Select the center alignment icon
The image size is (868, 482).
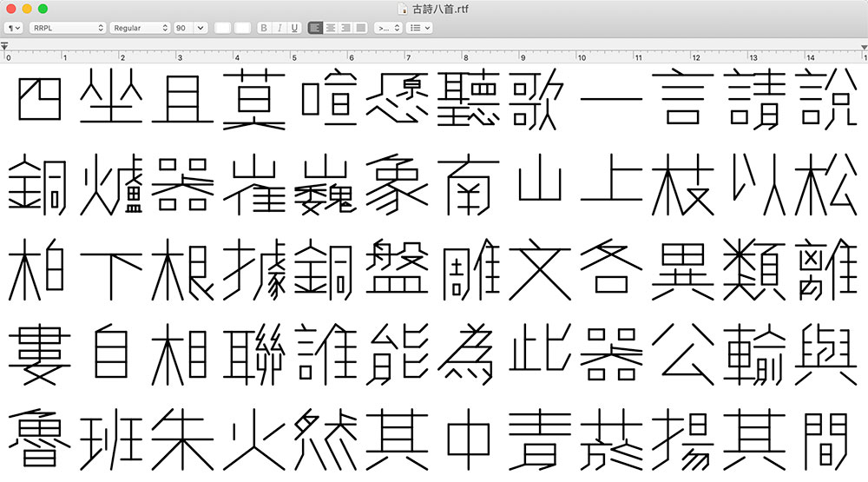(331, 28)
